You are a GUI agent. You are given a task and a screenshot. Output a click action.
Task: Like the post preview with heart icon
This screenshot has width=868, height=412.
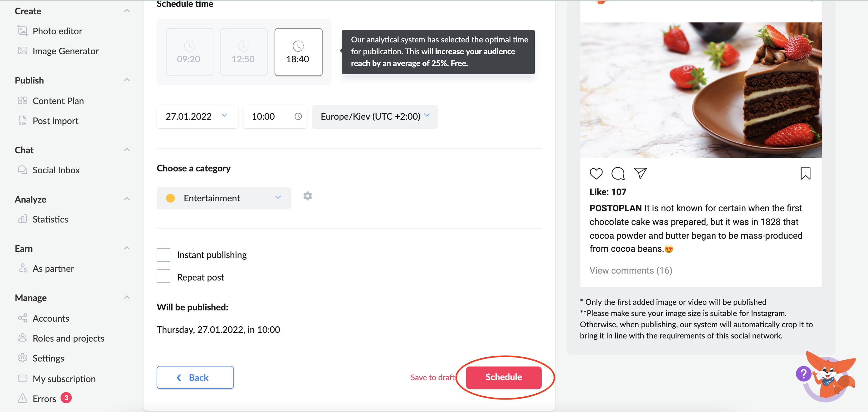point(596,174)
